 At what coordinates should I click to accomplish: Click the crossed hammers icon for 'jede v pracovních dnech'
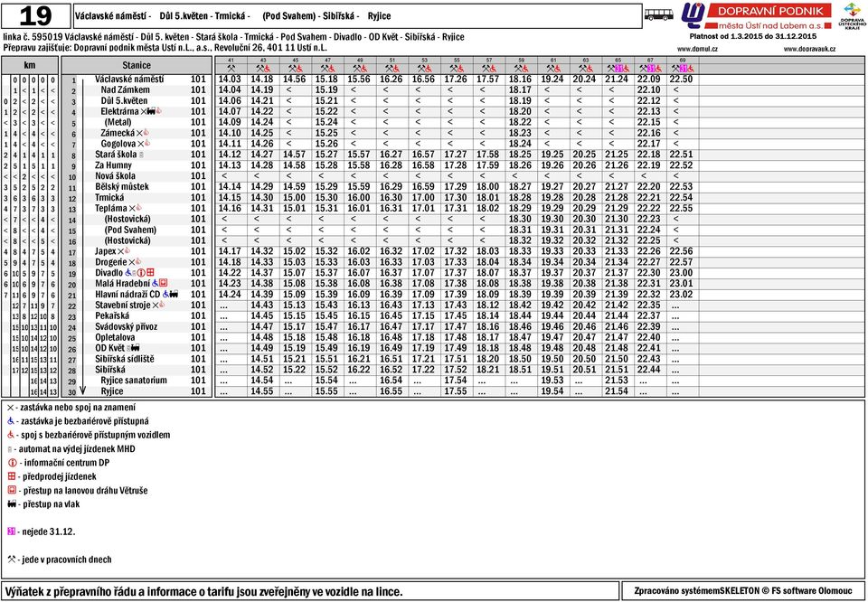click(12, 560)
